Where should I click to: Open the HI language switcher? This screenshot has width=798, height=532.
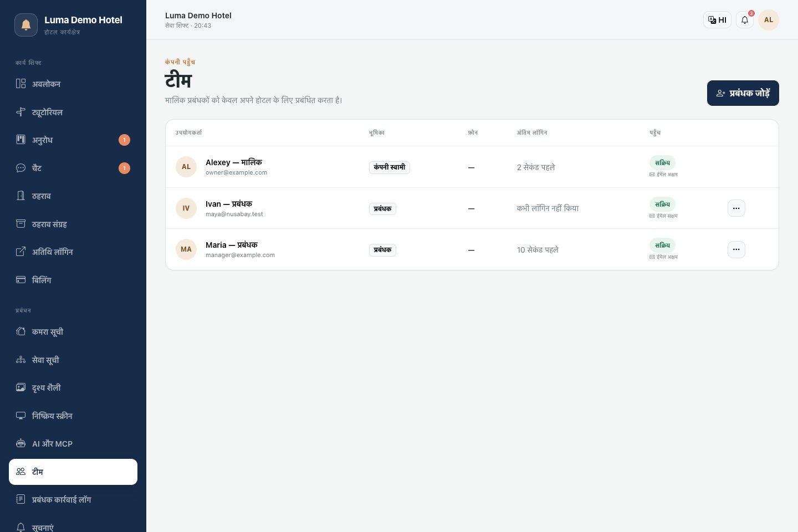coord(717,20)
